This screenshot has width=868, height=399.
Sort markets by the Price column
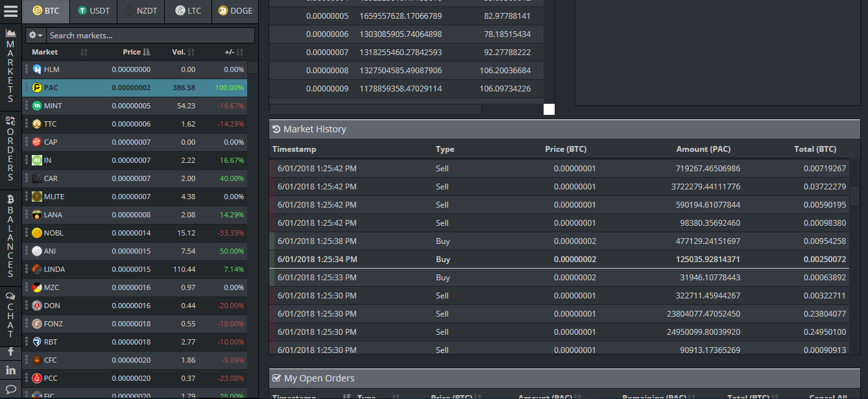136,52
